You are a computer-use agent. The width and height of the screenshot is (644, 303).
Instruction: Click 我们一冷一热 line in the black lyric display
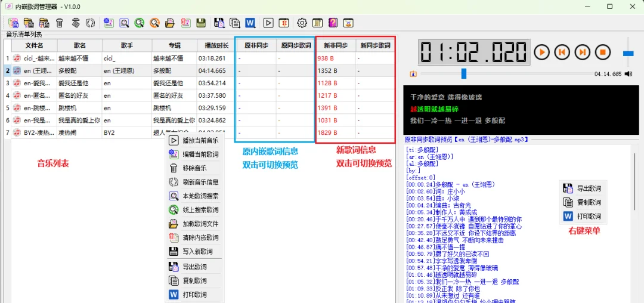[457, 120]
